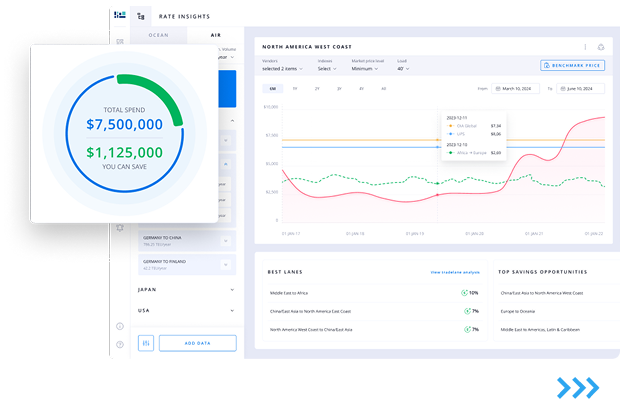Click the info icon in left sidebar
The image size is (620, 406).
pyautogui.click(x=120, y=326)
